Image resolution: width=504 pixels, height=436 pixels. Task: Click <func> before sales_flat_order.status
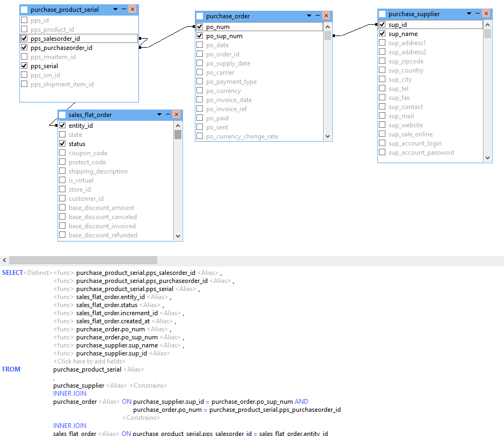coord(64,305)
